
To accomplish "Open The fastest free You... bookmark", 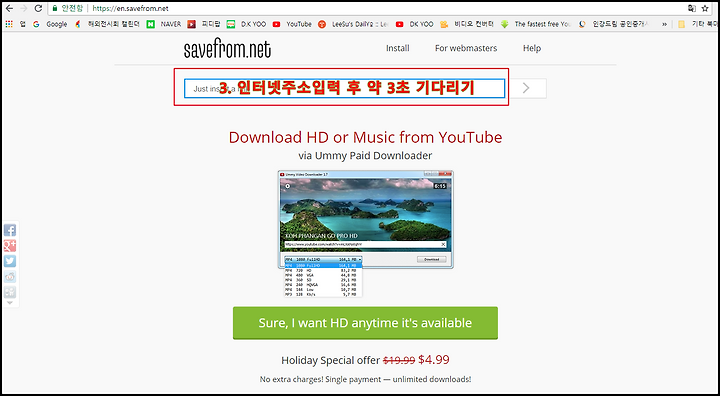I will tap(536, 24).
